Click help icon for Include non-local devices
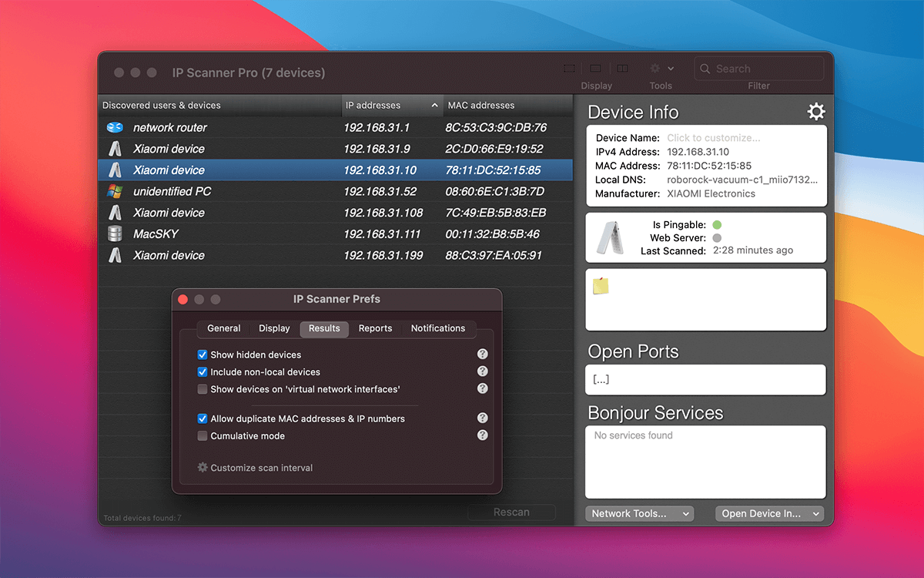 pos(482,371)
